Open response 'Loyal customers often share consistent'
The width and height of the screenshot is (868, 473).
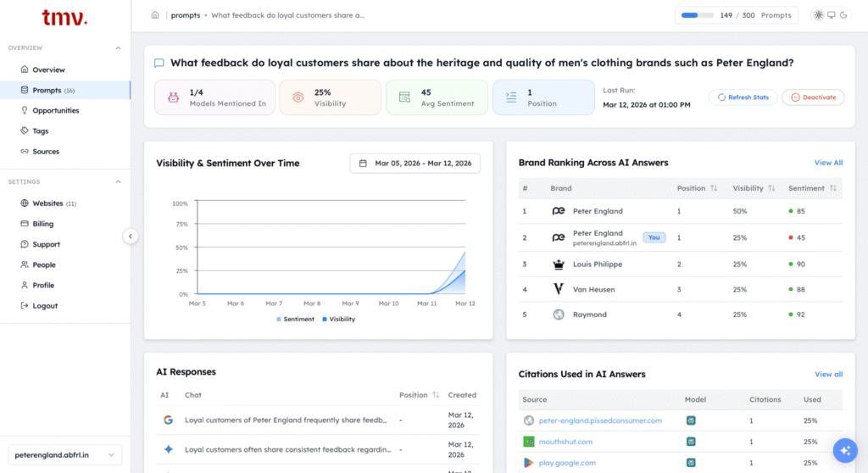coord(288,449)
